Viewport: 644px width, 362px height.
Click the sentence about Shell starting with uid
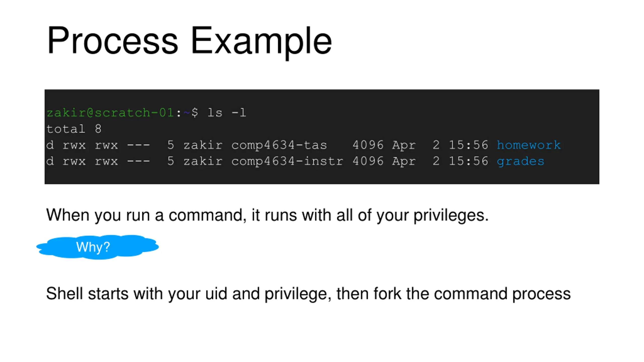click(308, 294)
